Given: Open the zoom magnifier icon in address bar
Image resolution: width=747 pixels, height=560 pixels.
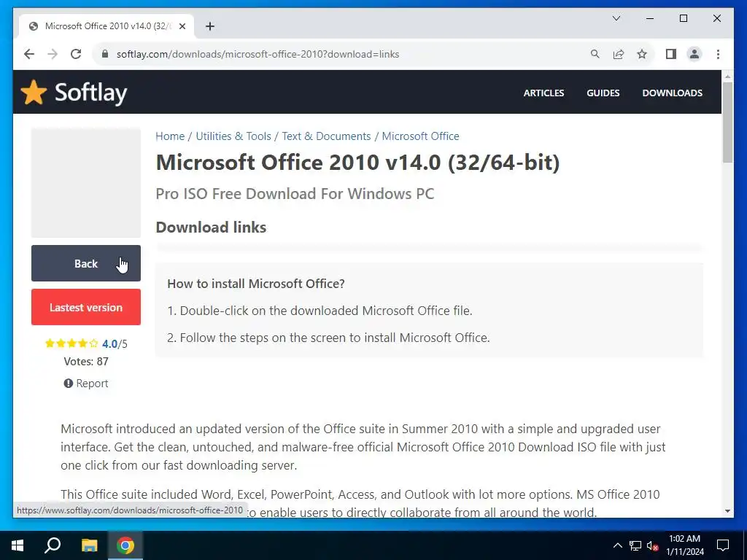Looking at the screenshot, I should pyautogui.click(x=595, y=54).
